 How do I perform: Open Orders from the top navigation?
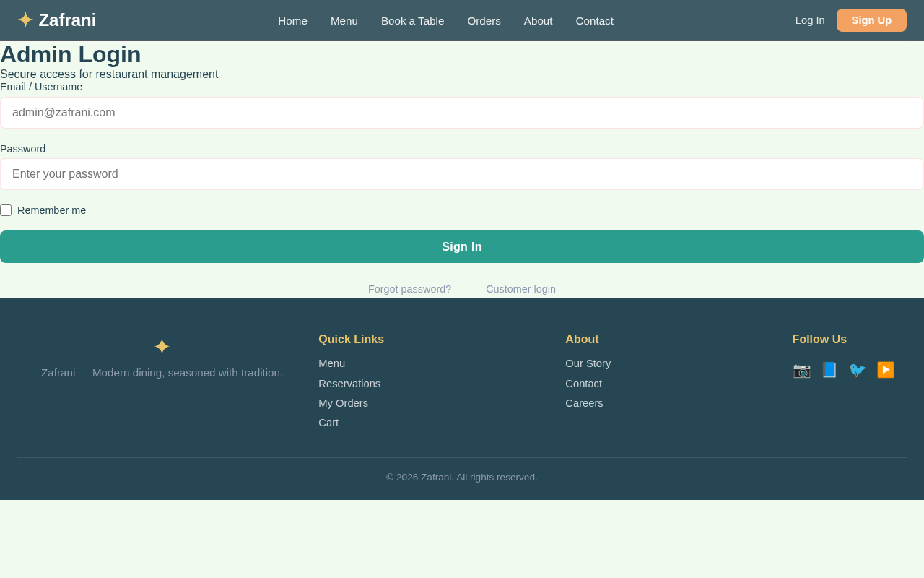tap(484, 20)
